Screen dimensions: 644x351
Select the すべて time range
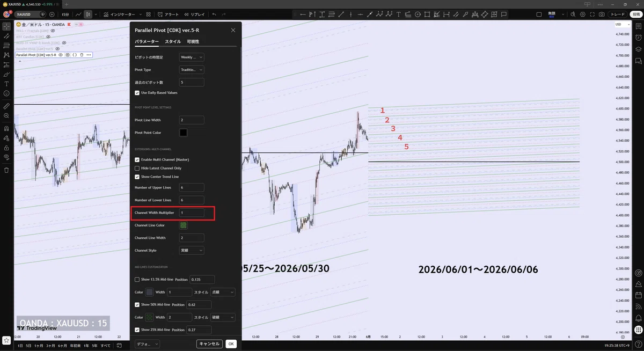pyautogui.click(x=106, y=346)
